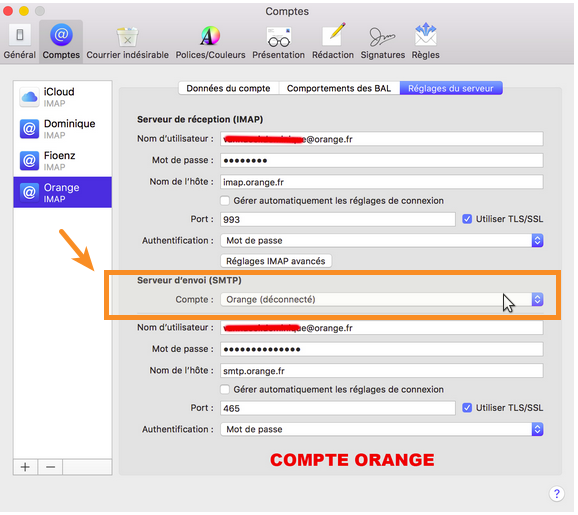Toggle SMTP Gérer automatiquement les réglages checkbox
578x515 pixels.
click(x=225, y=390)
